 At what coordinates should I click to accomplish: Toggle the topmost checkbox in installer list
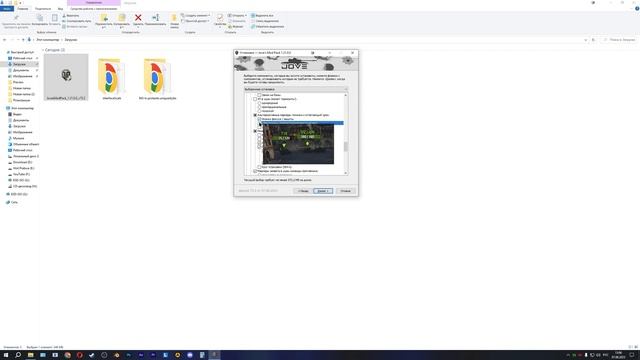pos(260,95)
